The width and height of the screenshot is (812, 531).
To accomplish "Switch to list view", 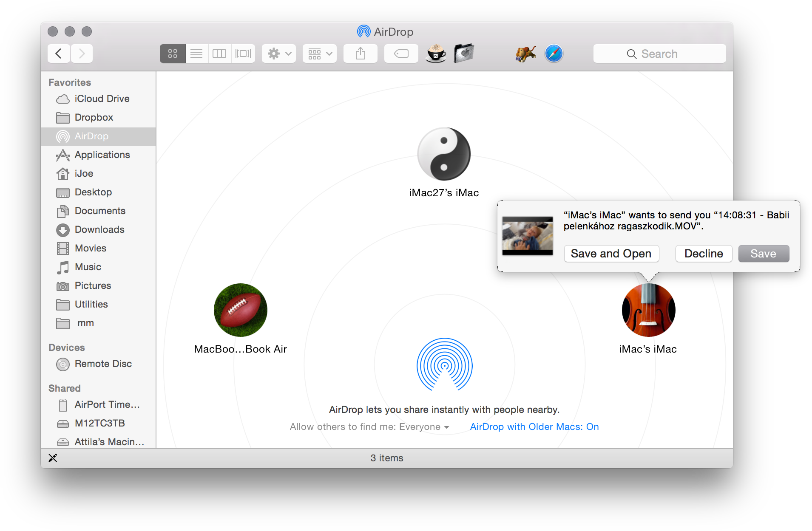I will pyautogui.click(x=196, y=54).
